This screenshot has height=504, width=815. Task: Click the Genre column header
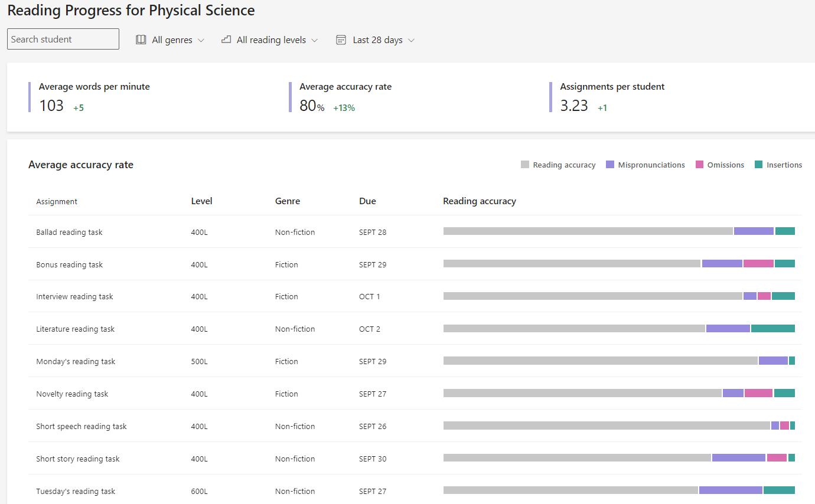288,201
